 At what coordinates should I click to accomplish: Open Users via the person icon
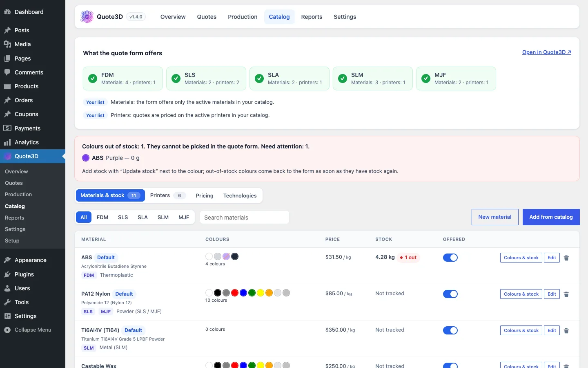point(7,288)
